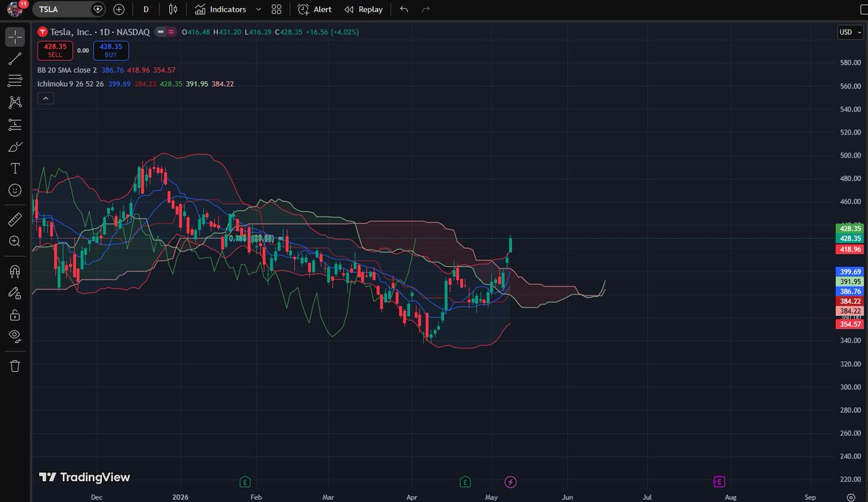The height and width of the screenshot is (502, 868).
Task: Click the Tesla, Inc. symbol title
Action: [71, 32]
